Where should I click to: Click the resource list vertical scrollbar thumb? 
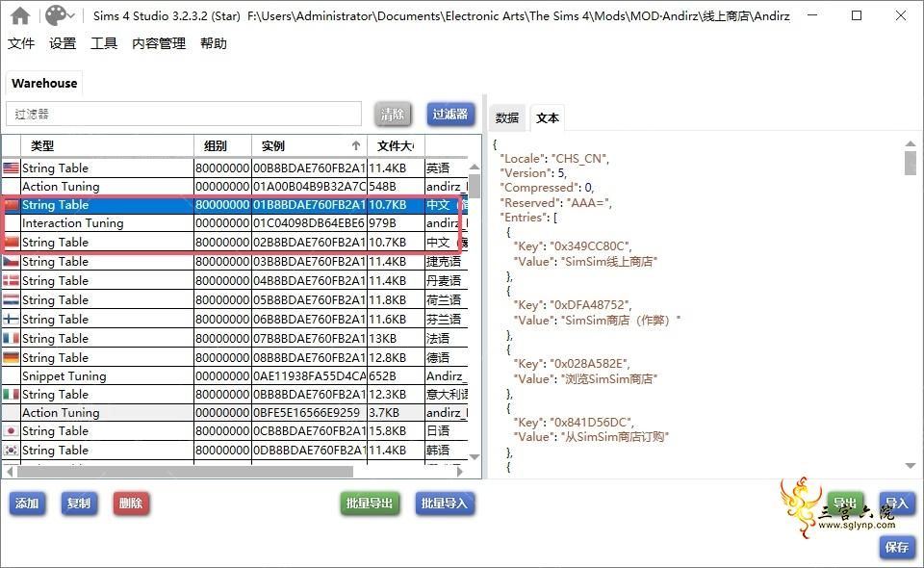(475, 186)
